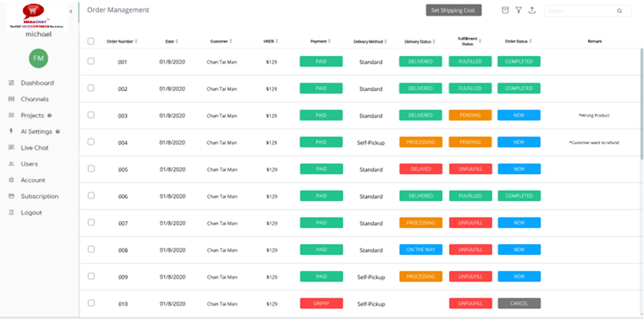The image size is (644, 321).
Task: Click the export upload icon
Action: (x=532, y=10)
